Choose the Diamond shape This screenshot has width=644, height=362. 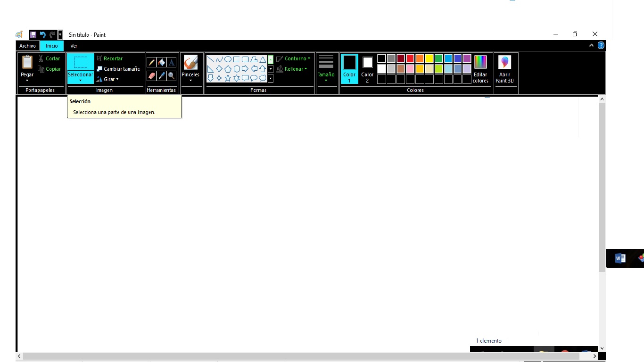(x=219, y=69)
